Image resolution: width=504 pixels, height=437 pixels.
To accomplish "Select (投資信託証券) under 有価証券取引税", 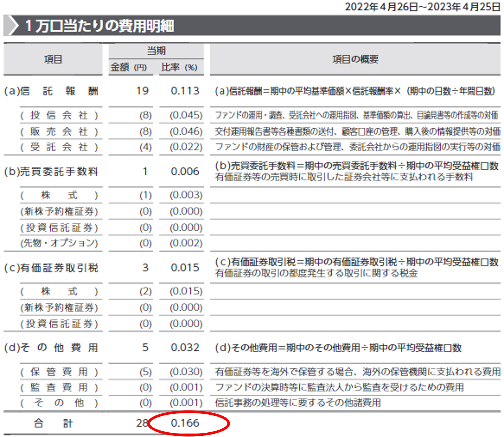I will point(59,324).
